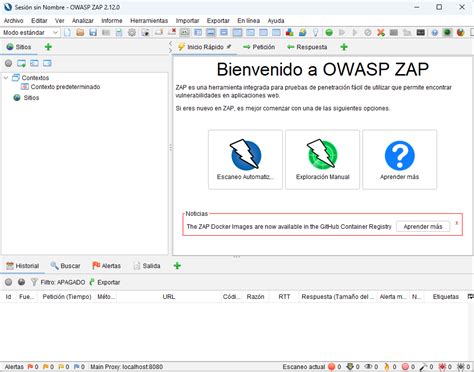Open the Archivo menu
The width and height of the screenshot is (474, 372).
[13, 21]
